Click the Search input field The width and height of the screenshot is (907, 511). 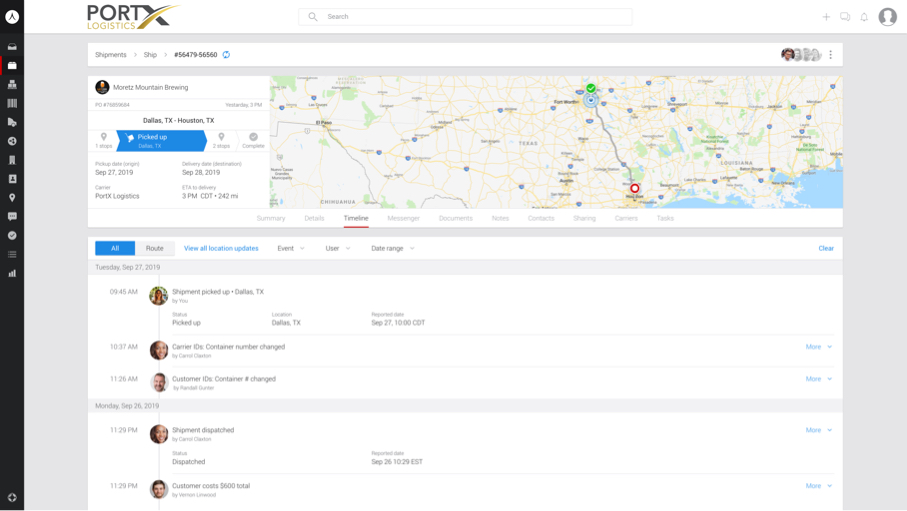click(x=465, y=17)
